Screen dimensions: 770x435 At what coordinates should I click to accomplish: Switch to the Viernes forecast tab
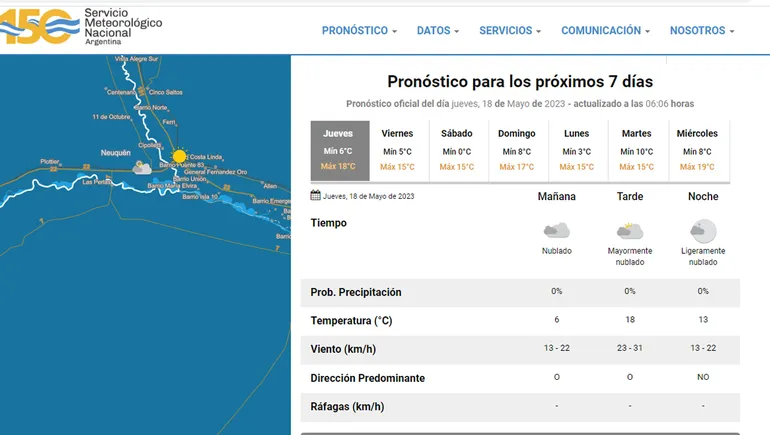click(397, 151)
